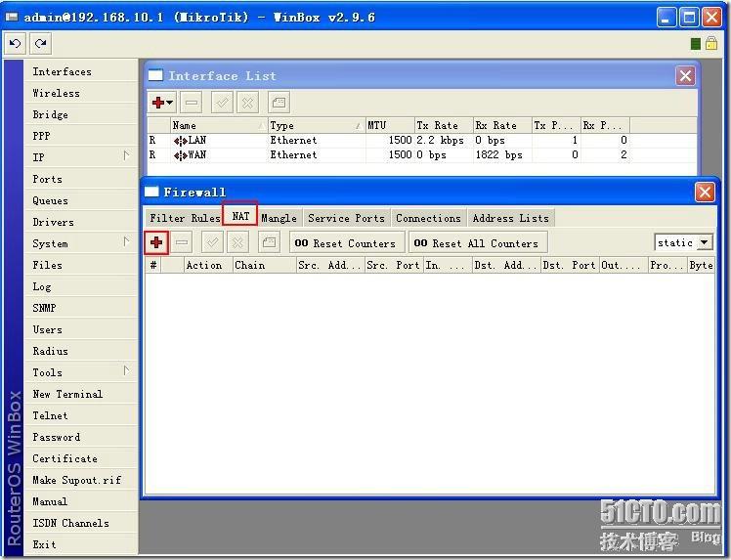
Task: Switch to the Filter Rules tab
Action: (x=185, y=218)
